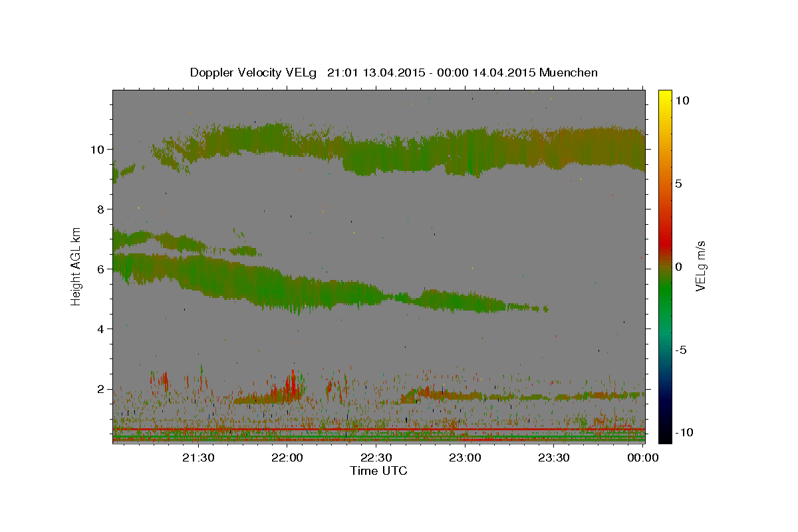Click the colorbar value 5 label
The width and height of the screenshot is (798, 532).
(x=678, y=184)
